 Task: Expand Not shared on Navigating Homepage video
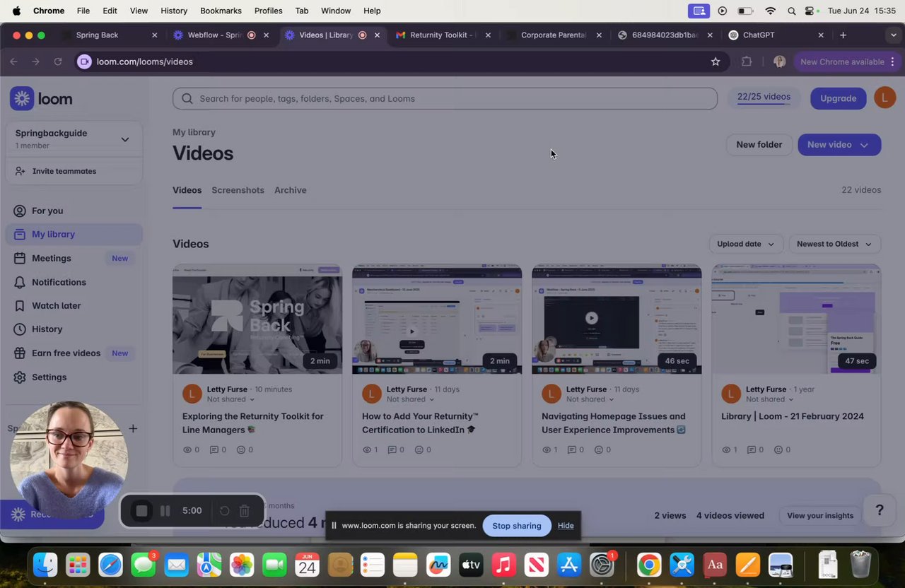(x=590, y=399)
